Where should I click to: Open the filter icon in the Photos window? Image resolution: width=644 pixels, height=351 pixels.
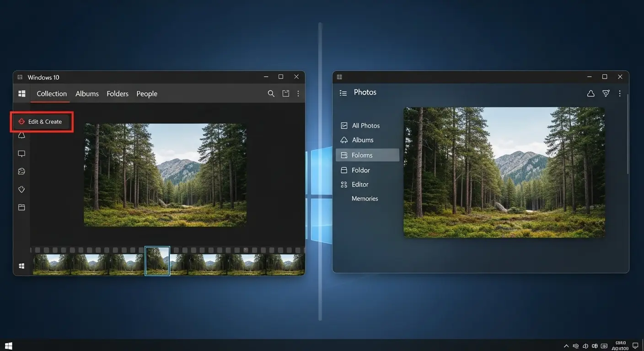point(606,93)
